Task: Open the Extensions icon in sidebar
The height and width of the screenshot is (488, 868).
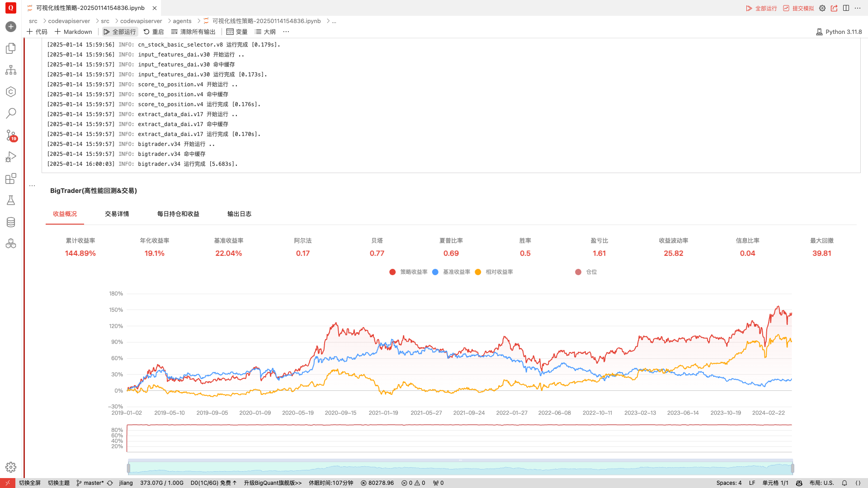Action: [x=11, y=178]
